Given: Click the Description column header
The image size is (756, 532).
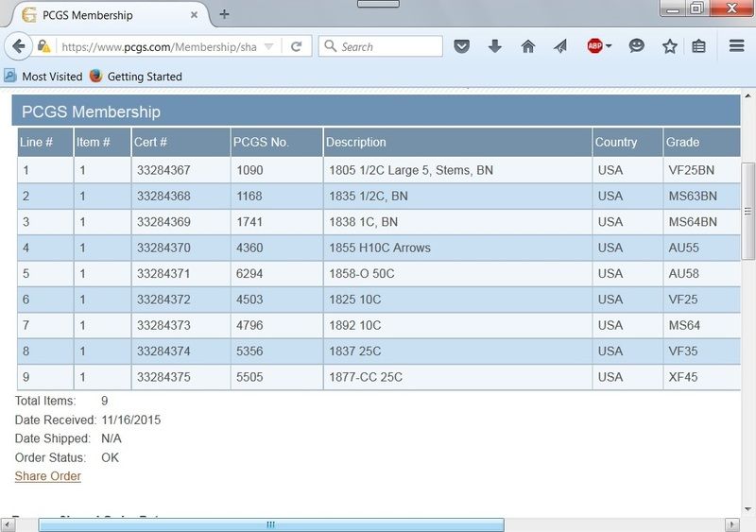Looking at the screenshot, I should [x=457, y=142].
